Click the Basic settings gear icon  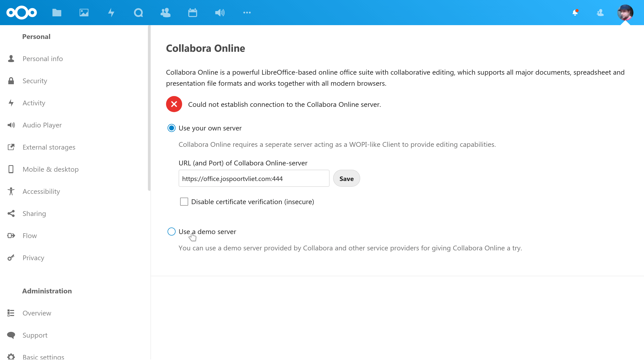(11, 357)
